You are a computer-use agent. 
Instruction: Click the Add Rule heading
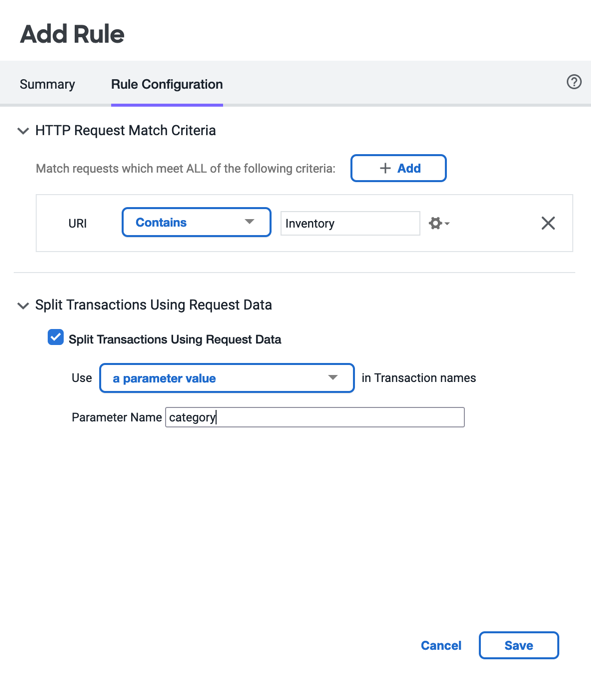[x=72, y=34]
